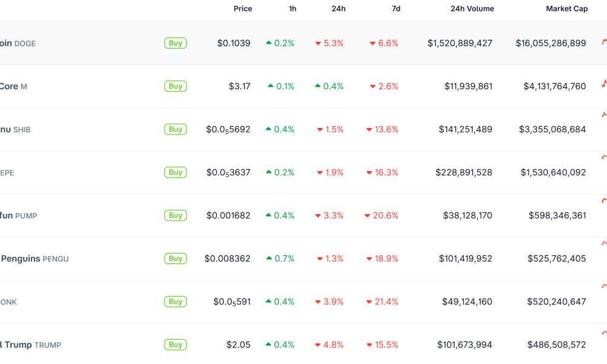
Task: Open the Trump TRUMP coin link
Action: (x=30, y=345)
